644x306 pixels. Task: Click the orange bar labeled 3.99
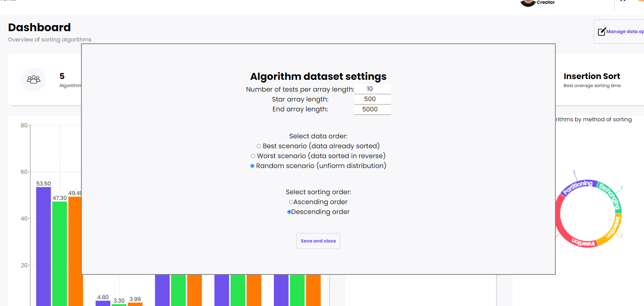pos(135,304)
